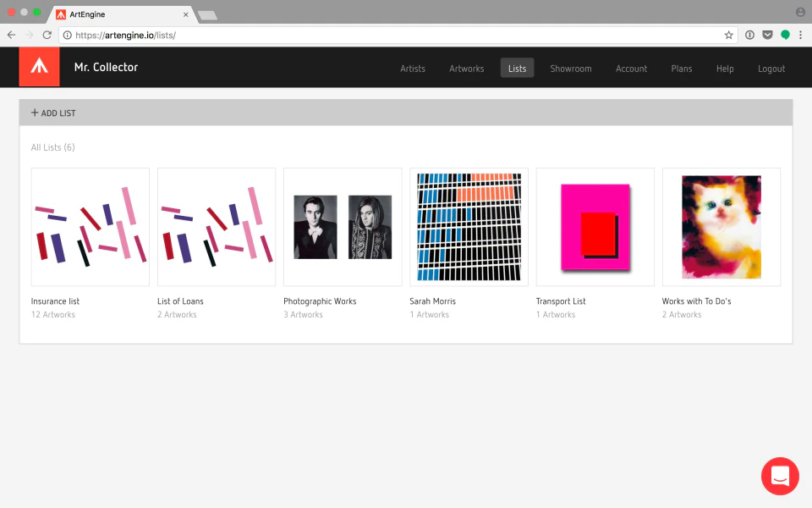Click the shield icon in the address bar
812x508 pixels.
pyautogui.click(x=769, y=35)
